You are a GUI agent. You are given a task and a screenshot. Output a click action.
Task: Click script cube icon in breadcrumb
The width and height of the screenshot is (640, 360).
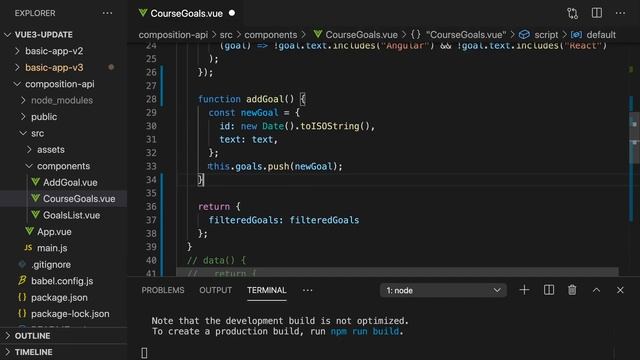[x=524, y=34]
